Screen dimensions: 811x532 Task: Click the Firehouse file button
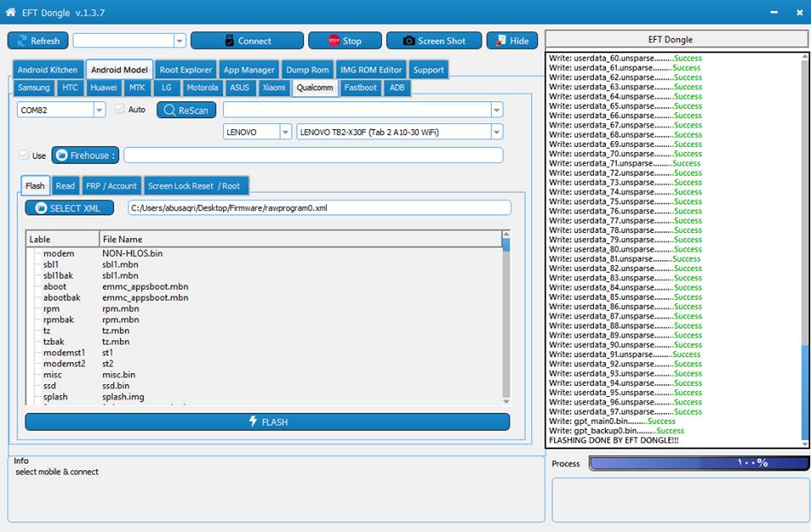pyautogui.click(x=84, y=155)
